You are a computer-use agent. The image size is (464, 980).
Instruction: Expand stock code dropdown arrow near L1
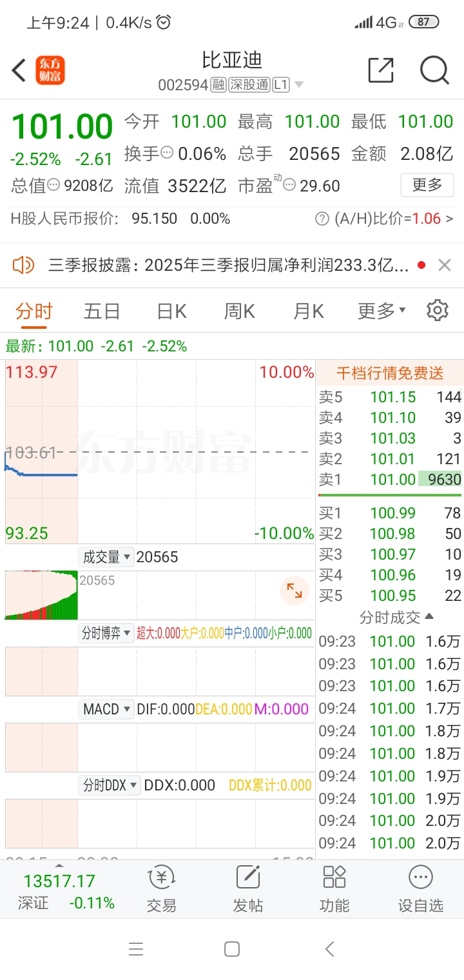299,85
